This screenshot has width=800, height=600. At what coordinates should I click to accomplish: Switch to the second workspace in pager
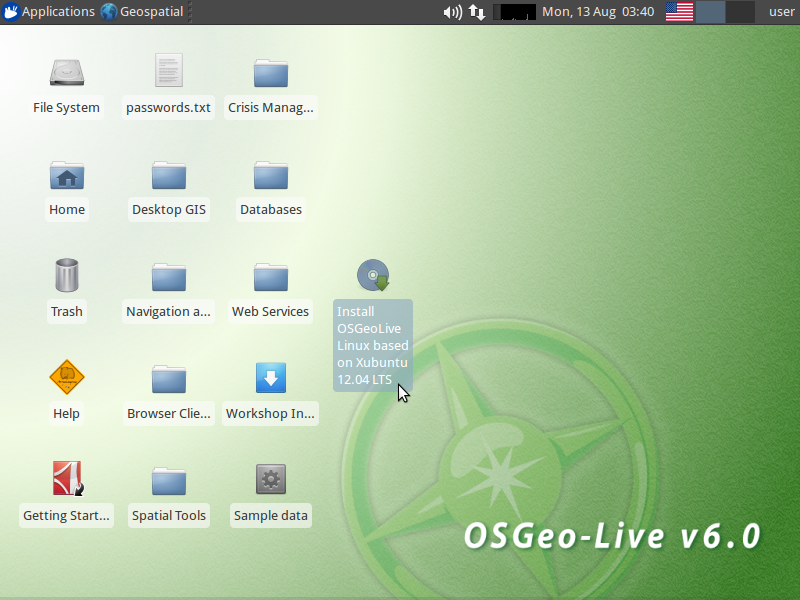(740, 12)
